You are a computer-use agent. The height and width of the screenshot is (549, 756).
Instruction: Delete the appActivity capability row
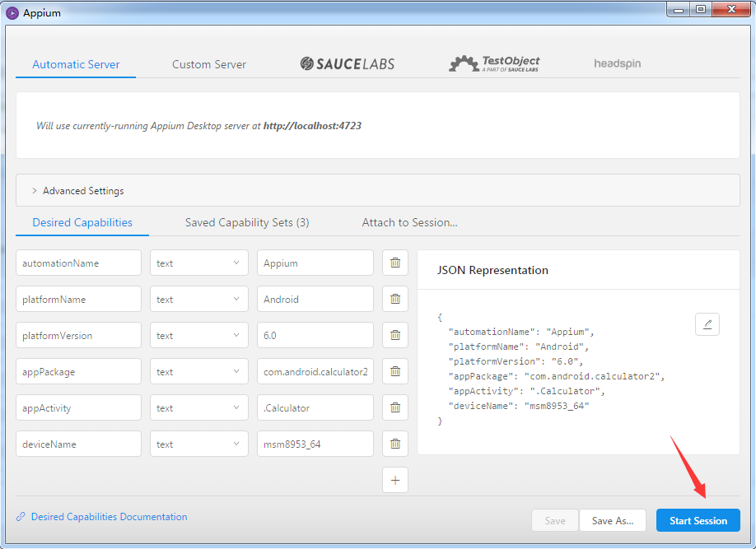pyautogui.click(x=394, y=407)
